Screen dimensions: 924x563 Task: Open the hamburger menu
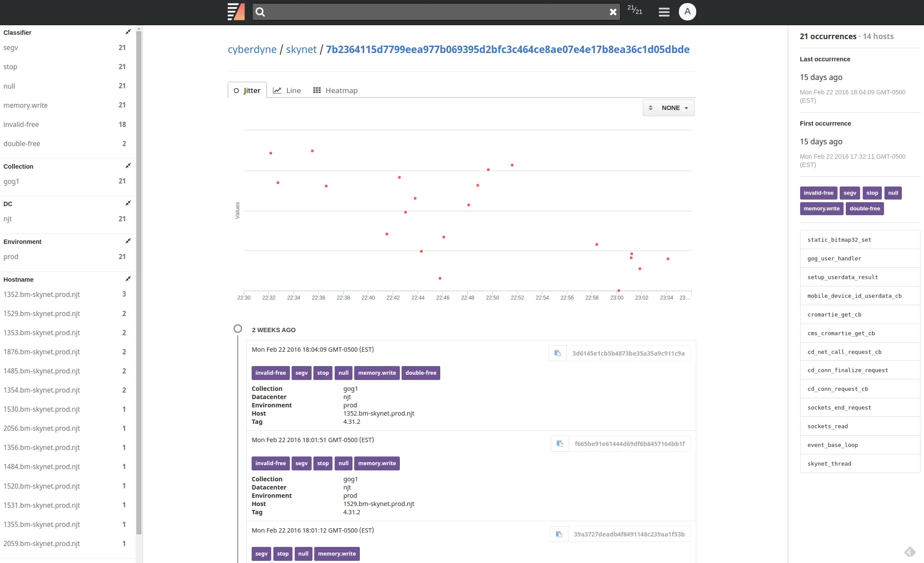(664, 12)
